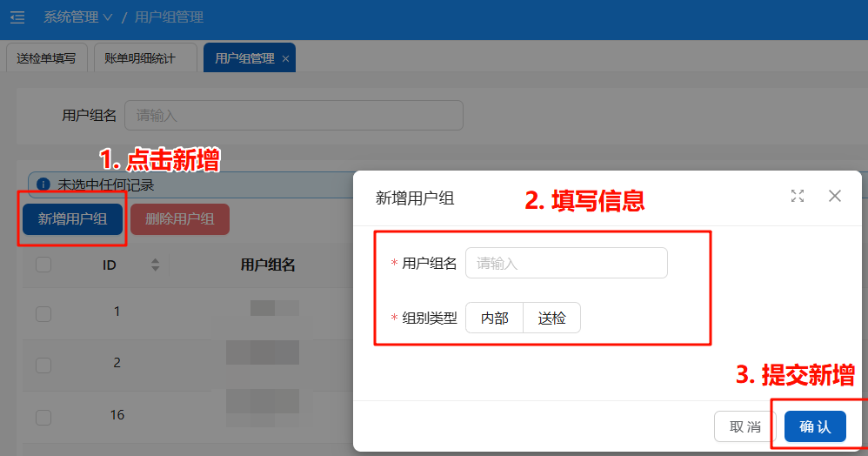Image resolution: width=868 pixels, height=456 pixels.
Task: Click the 用户组名 field in the dialog
Action: coord(566,263)
